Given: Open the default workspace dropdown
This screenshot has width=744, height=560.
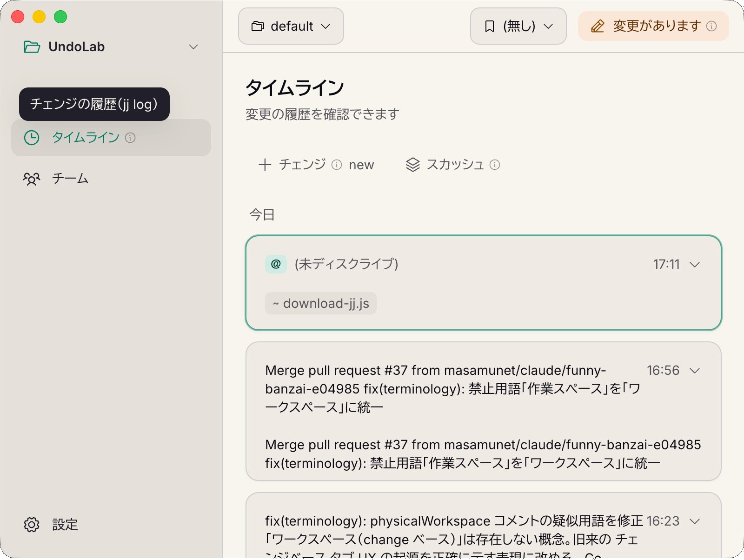Looking at the screenshot, I should click(x=291, y=26).
